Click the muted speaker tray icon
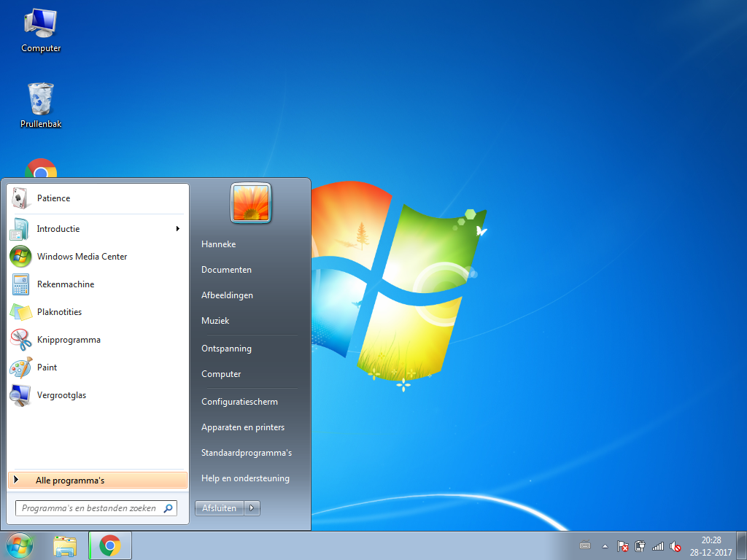The image size is (747, 560). coord(675,546)
